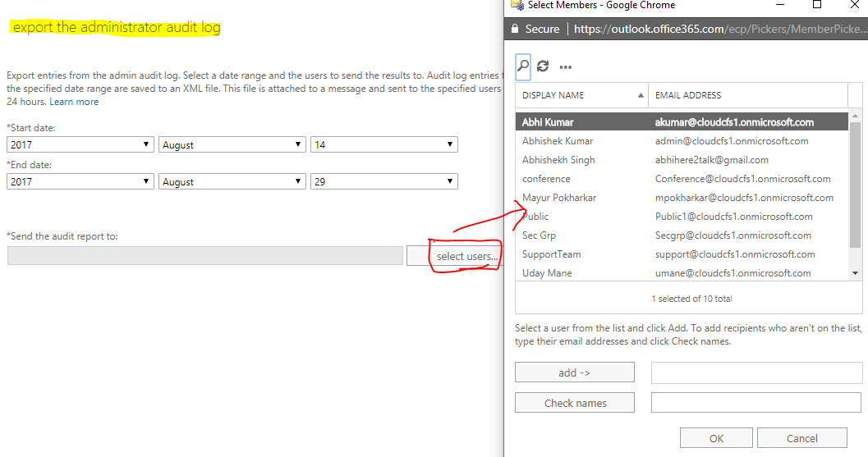Click OK in Select Members dialog
868x457 pixels.
716,438
